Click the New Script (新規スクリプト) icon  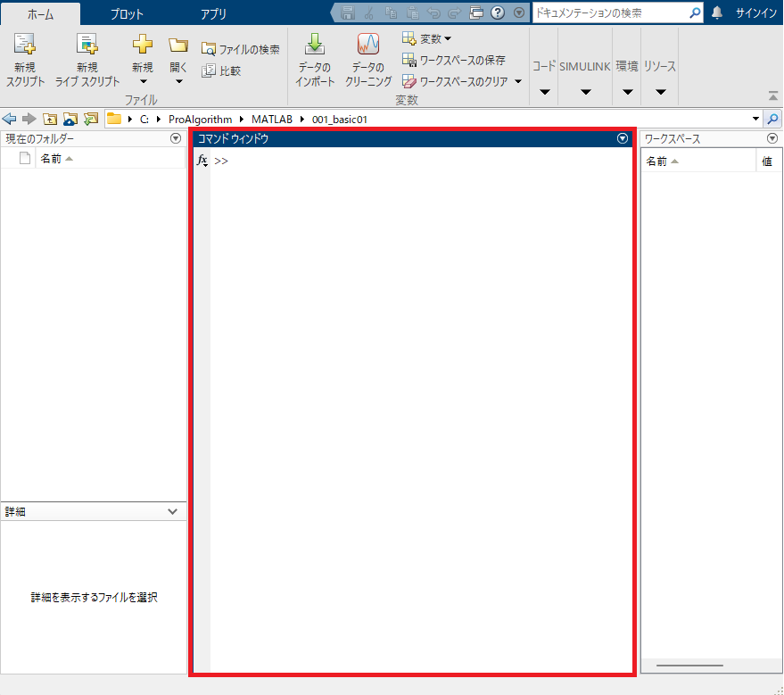click(25, 46)
